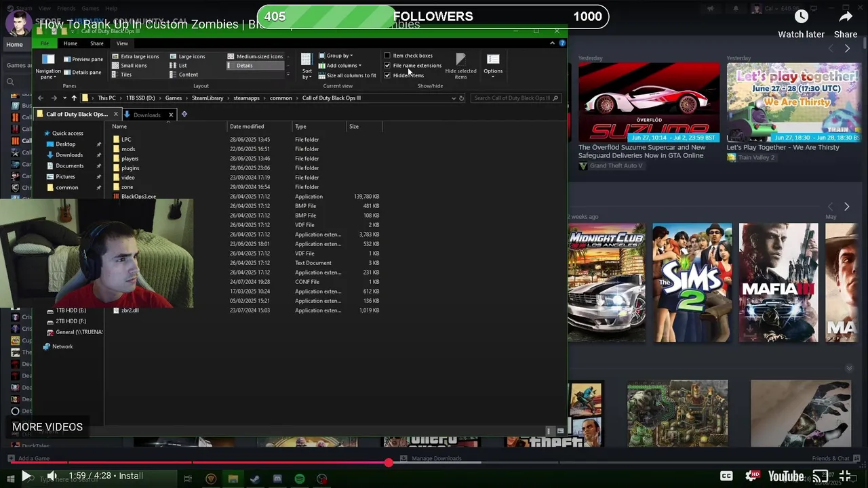This screenshot has height=488, width=868.
Task: Toggle Details pane button
Action: [x=82, y=72]
